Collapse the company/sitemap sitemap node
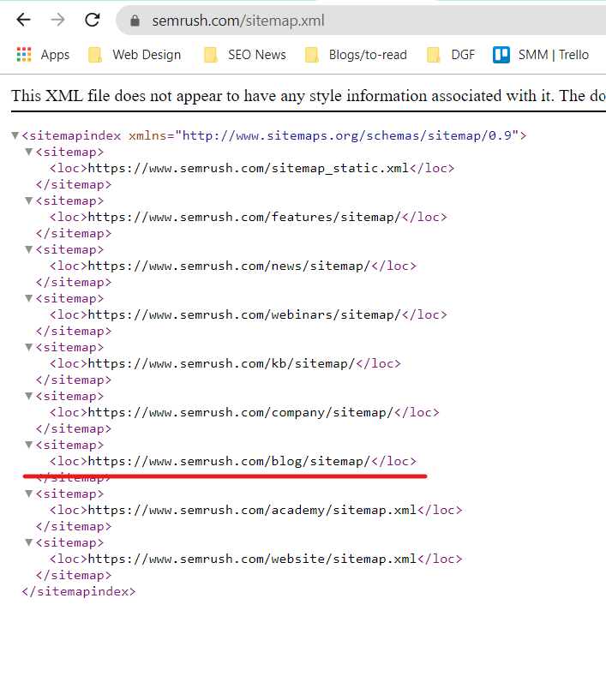The width and height of the screenshot is (606, 700). click(x=29, y=396)
